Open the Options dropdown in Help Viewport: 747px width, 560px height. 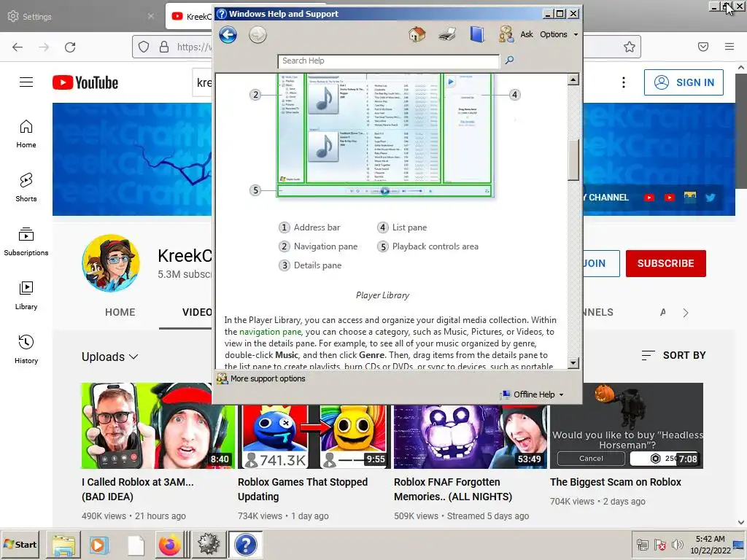point(558,34)
